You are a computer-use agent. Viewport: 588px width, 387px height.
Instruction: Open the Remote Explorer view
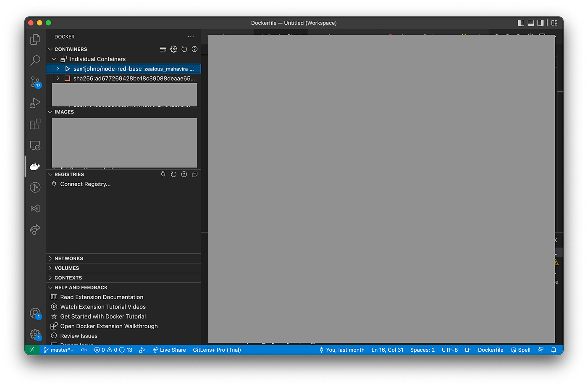tap(35, 145)
